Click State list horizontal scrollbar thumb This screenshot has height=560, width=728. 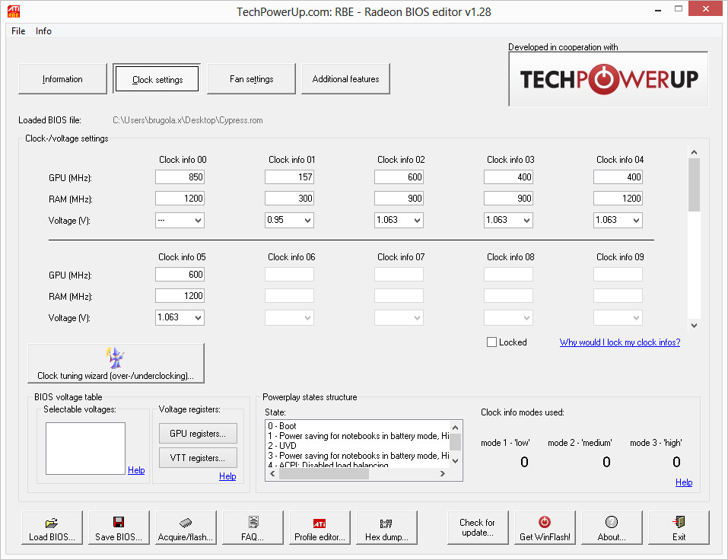coord(323,473)
